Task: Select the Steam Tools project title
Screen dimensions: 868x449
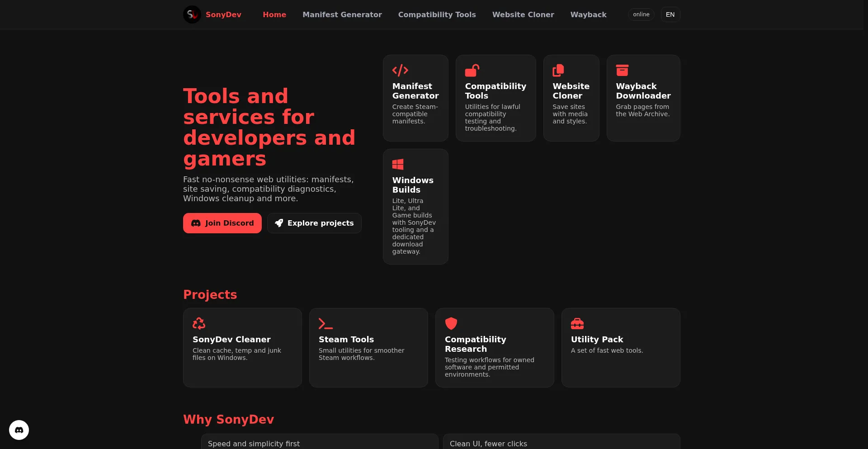Action: (346, 339)
